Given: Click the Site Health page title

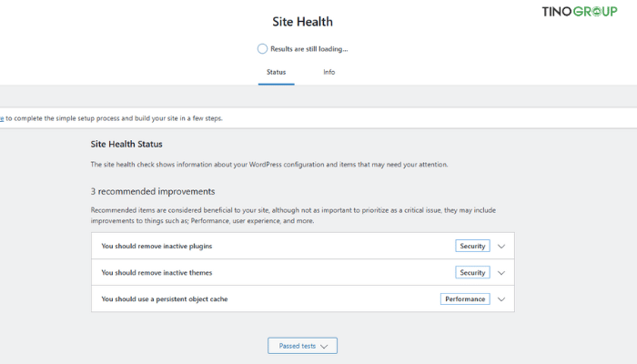Looking at the screenshot, I should tap(303, 22).
